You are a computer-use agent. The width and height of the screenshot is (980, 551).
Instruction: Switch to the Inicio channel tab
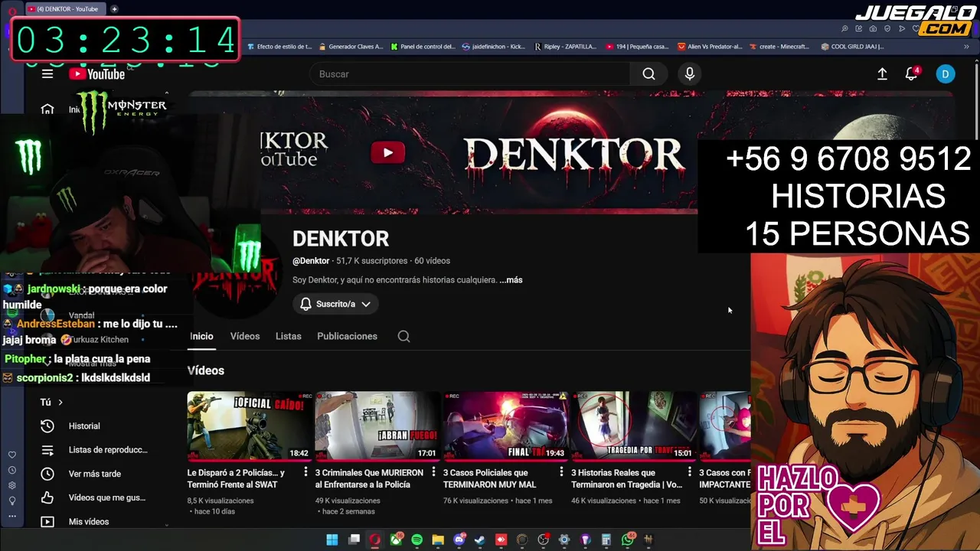click(201, 336)
